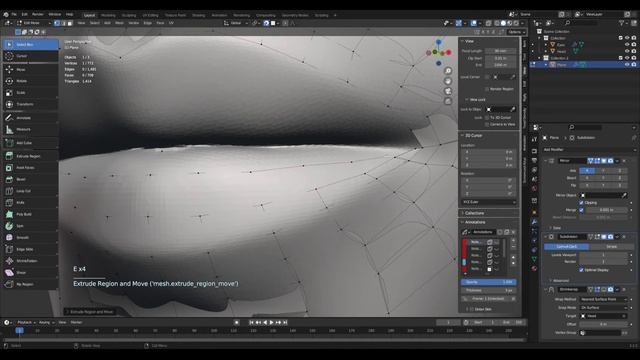Image resolution: width=640 pixels, height=360 pixels.
Task: Click the Shrinkwrap Target Head field
Action: click(x=603, y=316)
